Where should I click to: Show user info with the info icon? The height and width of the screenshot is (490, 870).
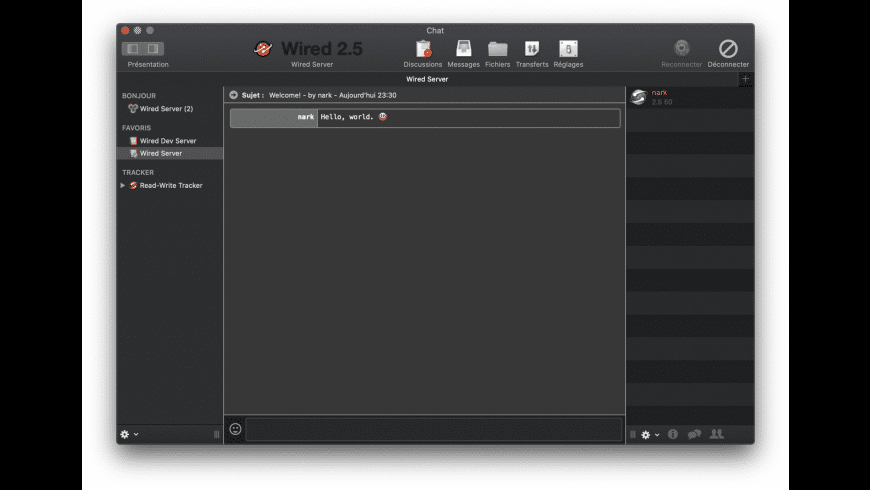pos(672,435)
